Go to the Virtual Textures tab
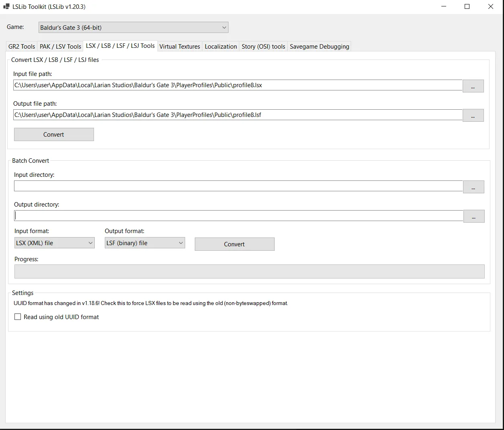Image resolution: width=504 pixels, height=430 pixels. tap(180, 47)
